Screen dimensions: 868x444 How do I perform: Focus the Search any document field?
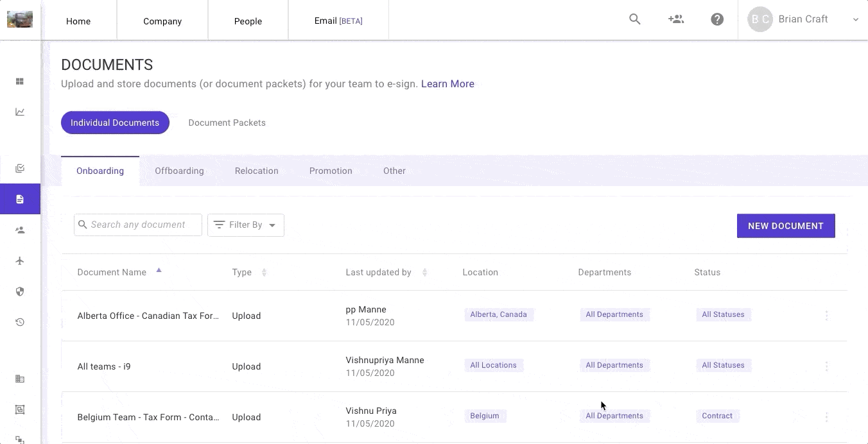click(x=138, y=225)
